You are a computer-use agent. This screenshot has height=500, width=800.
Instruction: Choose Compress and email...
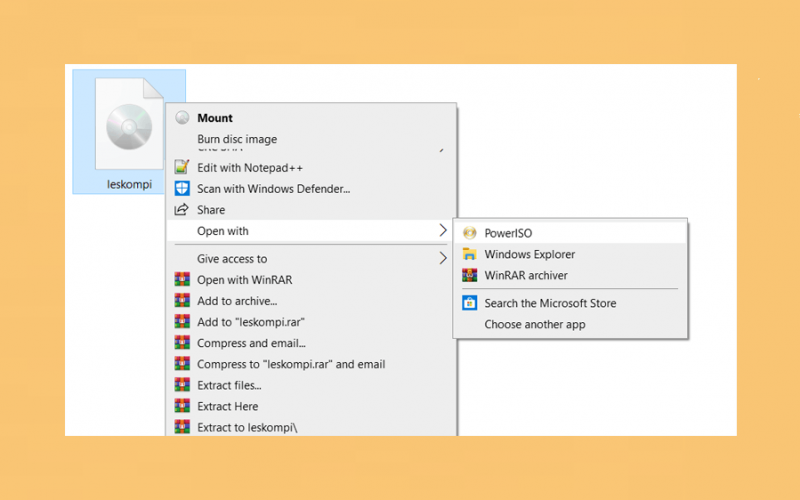(x=252, y=343)
